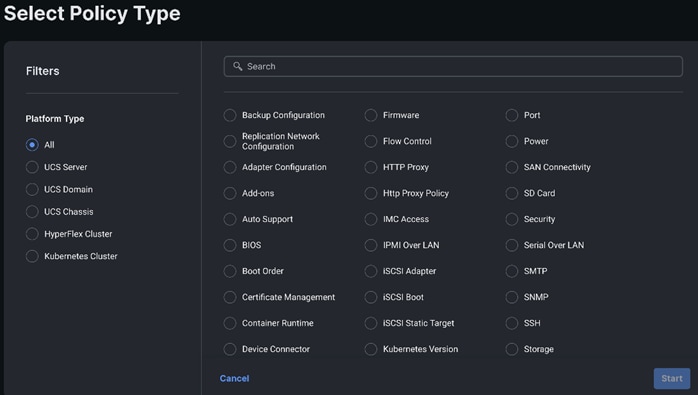
Task: Select the Firmware policy
Action: [371, 115]
